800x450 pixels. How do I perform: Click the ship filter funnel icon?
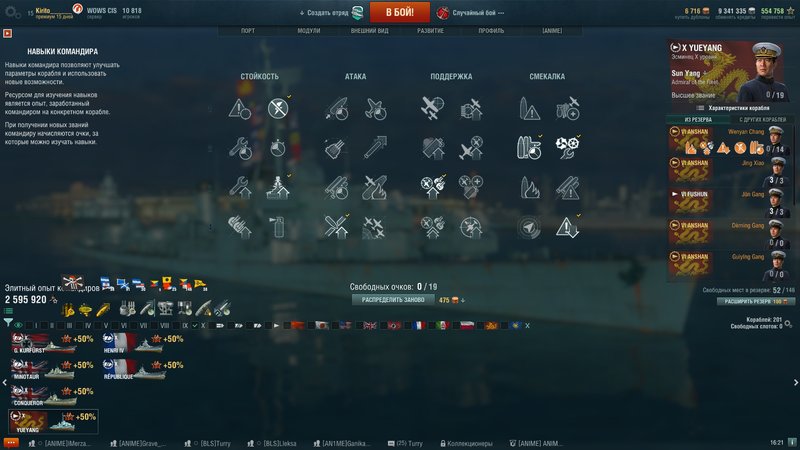8,322
